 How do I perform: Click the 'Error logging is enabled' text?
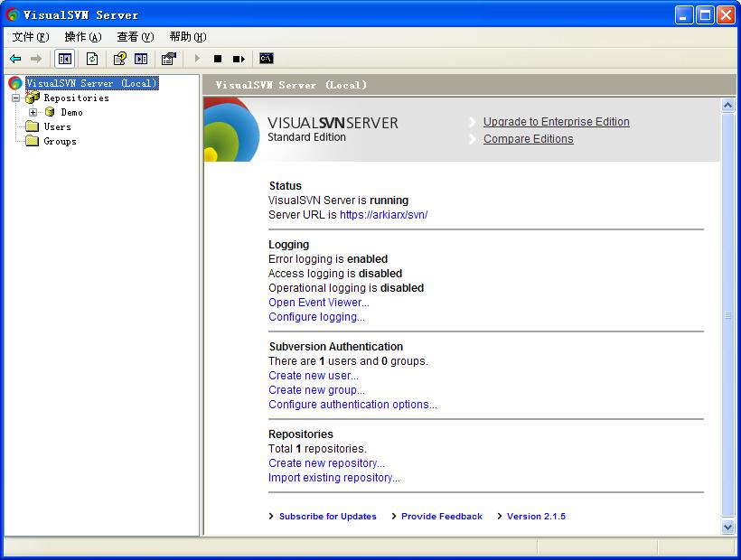click(328, 259)
